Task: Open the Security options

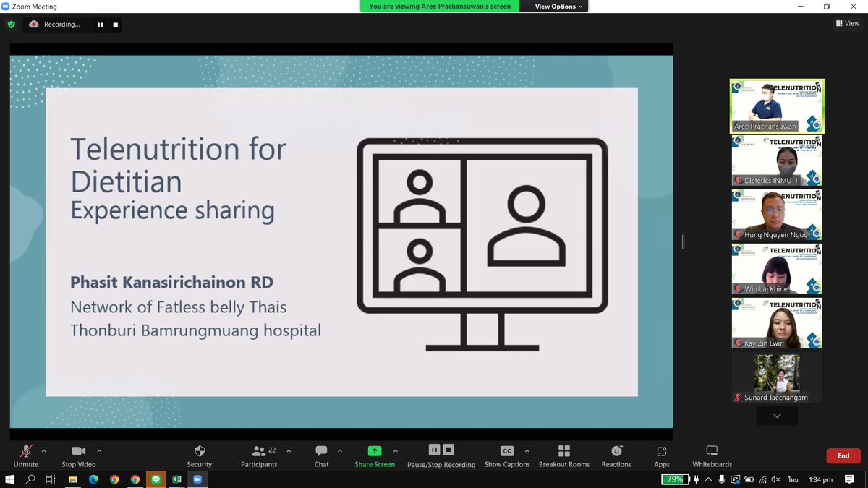Action: (x=200, y=455)
